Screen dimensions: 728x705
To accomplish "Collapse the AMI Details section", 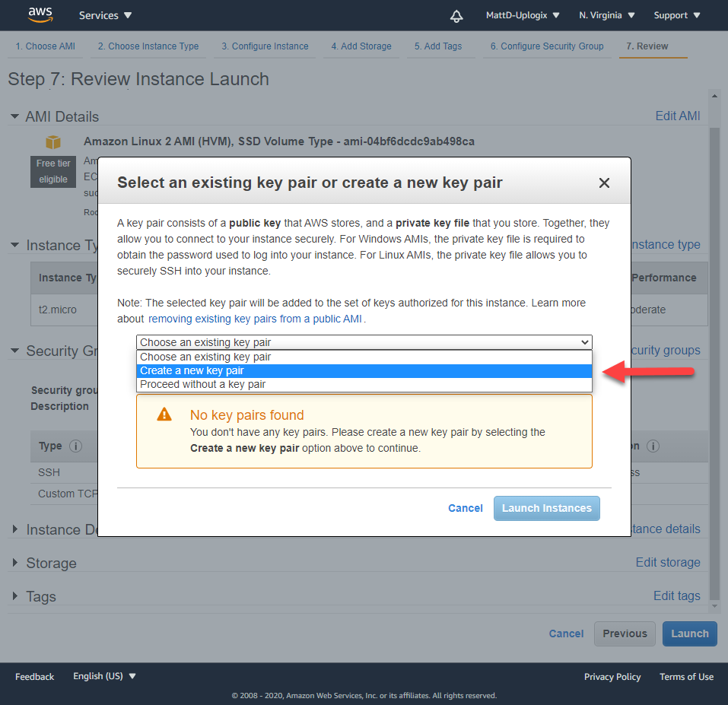I will point(15,116).
